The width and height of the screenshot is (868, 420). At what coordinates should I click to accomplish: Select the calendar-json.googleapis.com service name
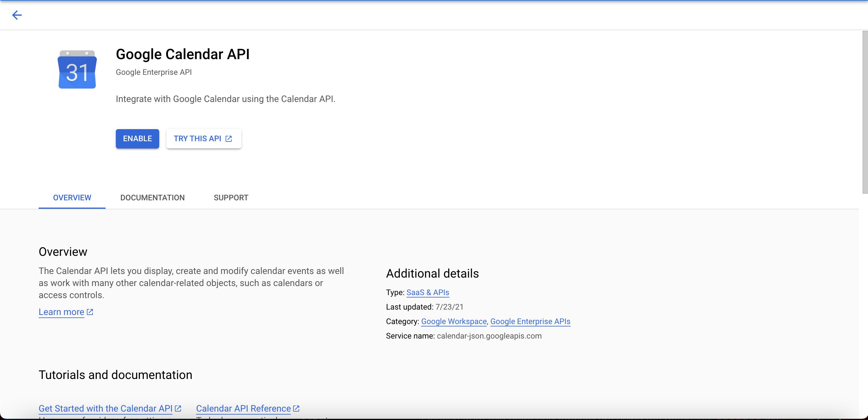(x=489, y=336)
